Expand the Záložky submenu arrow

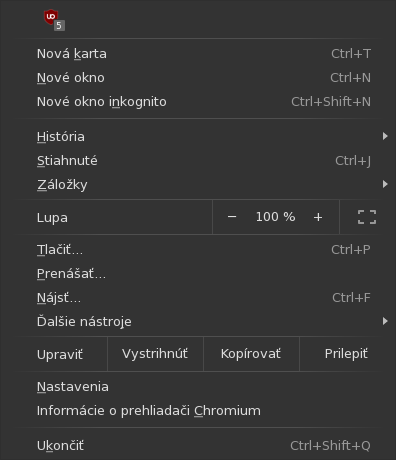pos(385,184)
